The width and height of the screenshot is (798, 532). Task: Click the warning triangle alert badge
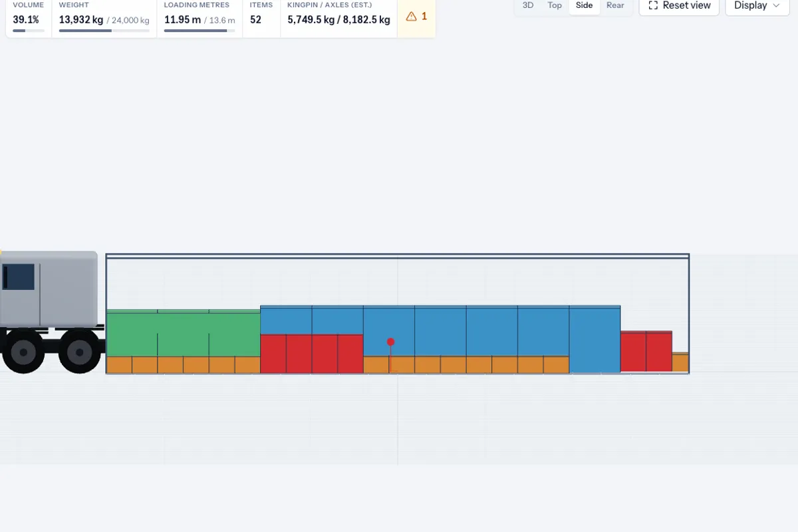416,17
